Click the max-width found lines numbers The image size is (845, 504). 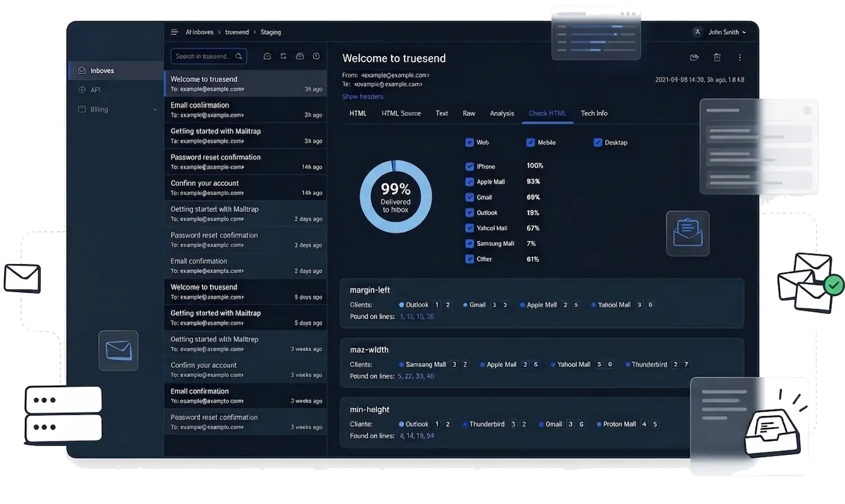point(416,376)
